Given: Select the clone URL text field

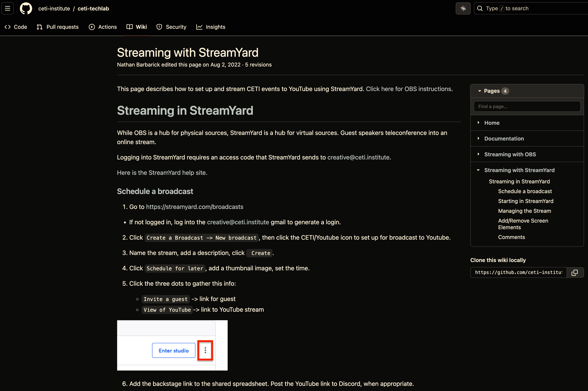Looking at the screenshot, I should click(518, 272).
